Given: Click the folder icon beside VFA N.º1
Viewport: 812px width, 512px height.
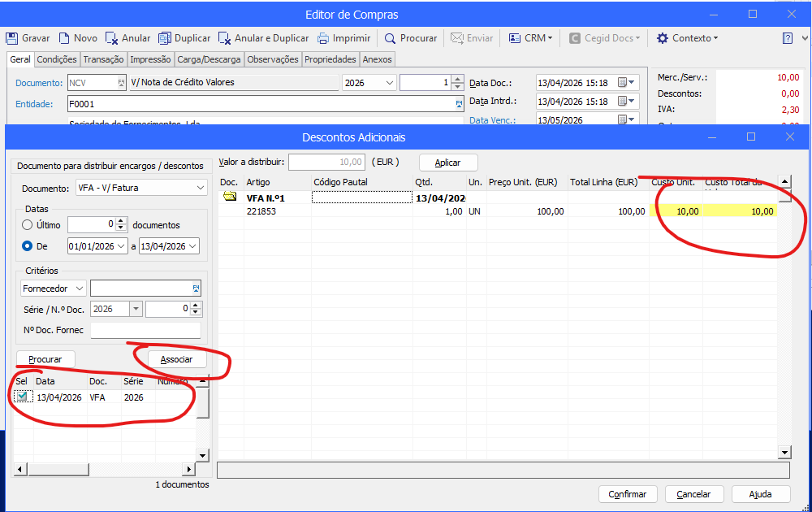Looking at the screenshot, I should pos(230,197).
